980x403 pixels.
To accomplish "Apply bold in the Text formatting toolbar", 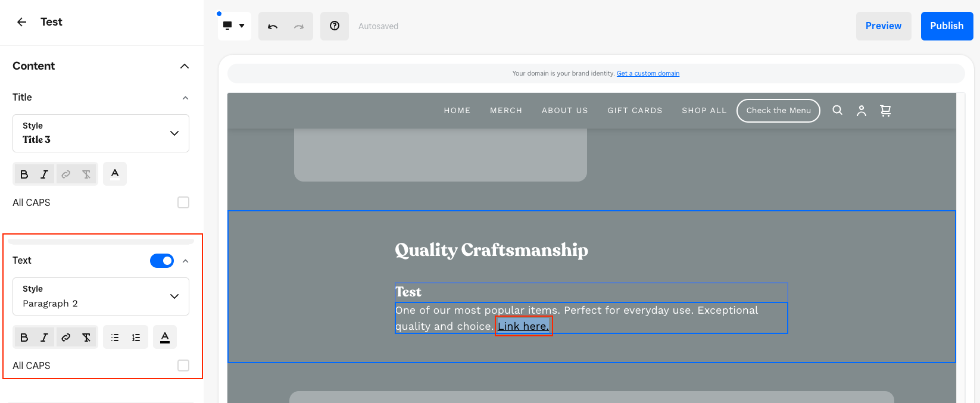I will (x=24, y=338).
